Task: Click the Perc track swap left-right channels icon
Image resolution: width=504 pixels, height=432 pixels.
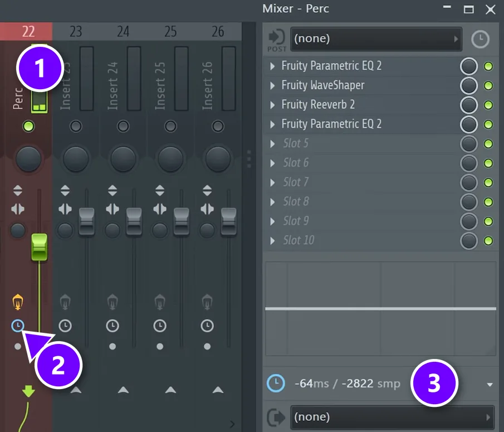Action: [x=18, y=209]
